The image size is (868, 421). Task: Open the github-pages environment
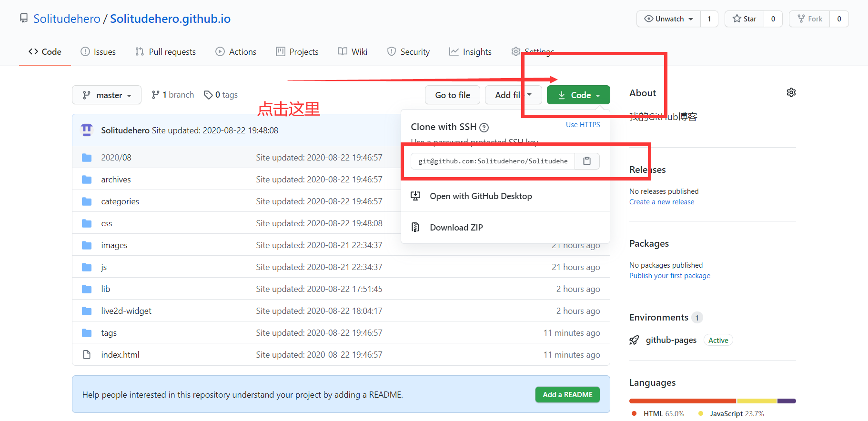point(671,340)
